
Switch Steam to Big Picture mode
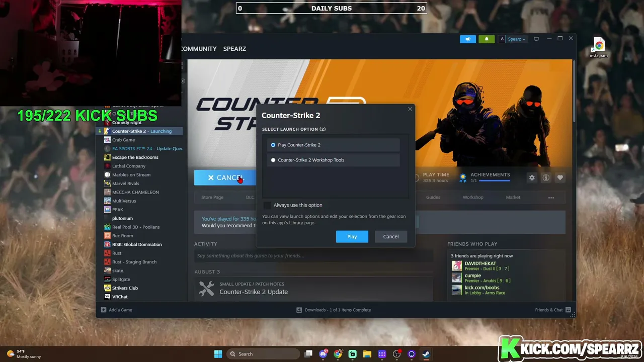536,39
